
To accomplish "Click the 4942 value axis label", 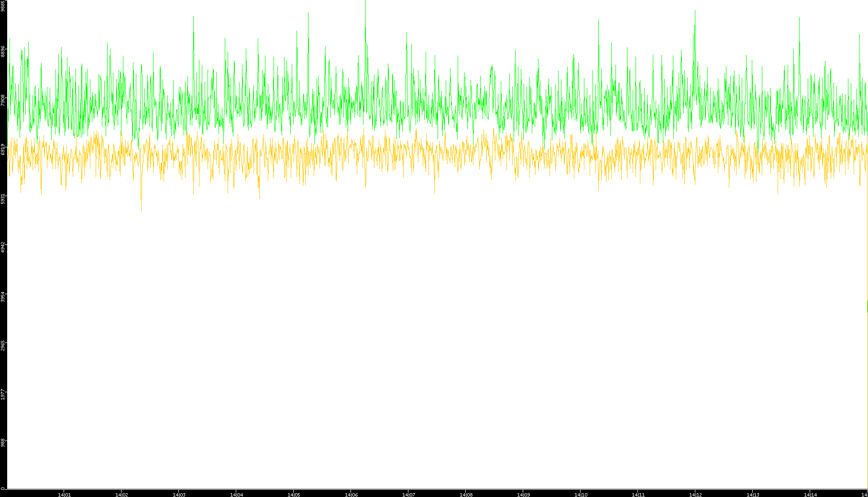I will click(3, 248).
